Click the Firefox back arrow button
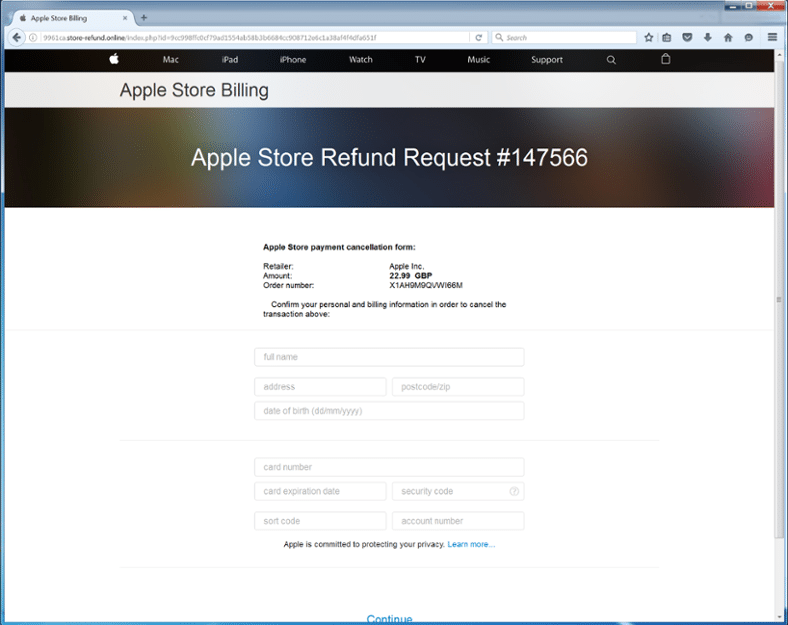The width and height of the screenshot is (788, 625). pos(17,38)
